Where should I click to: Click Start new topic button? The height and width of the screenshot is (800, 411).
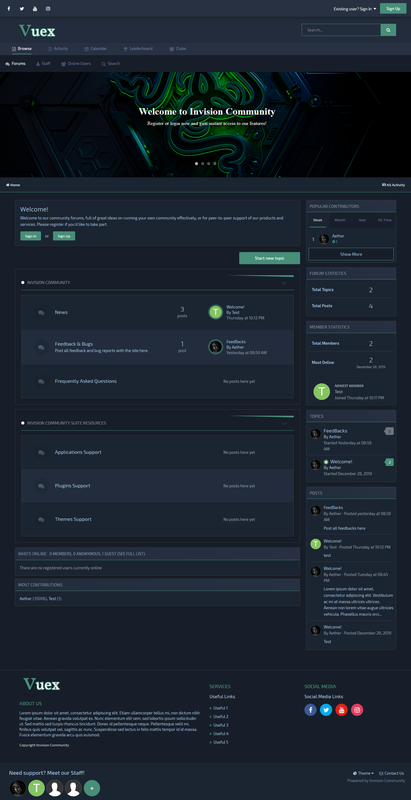pyautogui.click(x=269, y=258)
